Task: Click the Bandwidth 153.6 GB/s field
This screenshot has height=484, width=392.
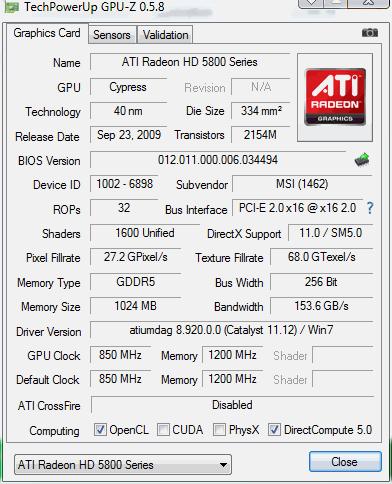Action: tap(321, 306)
